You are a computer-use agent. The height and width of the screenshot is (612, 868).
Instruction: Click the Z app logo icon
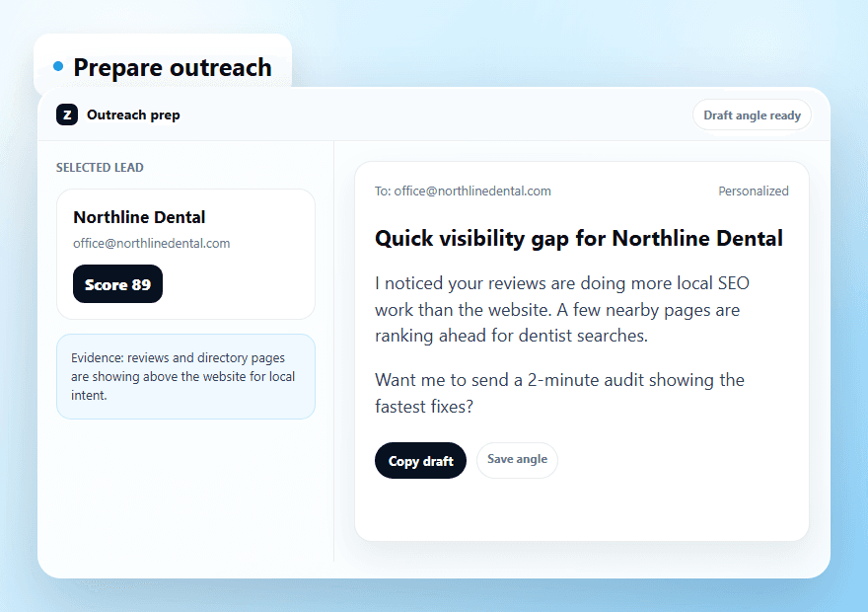pos(67,115)
